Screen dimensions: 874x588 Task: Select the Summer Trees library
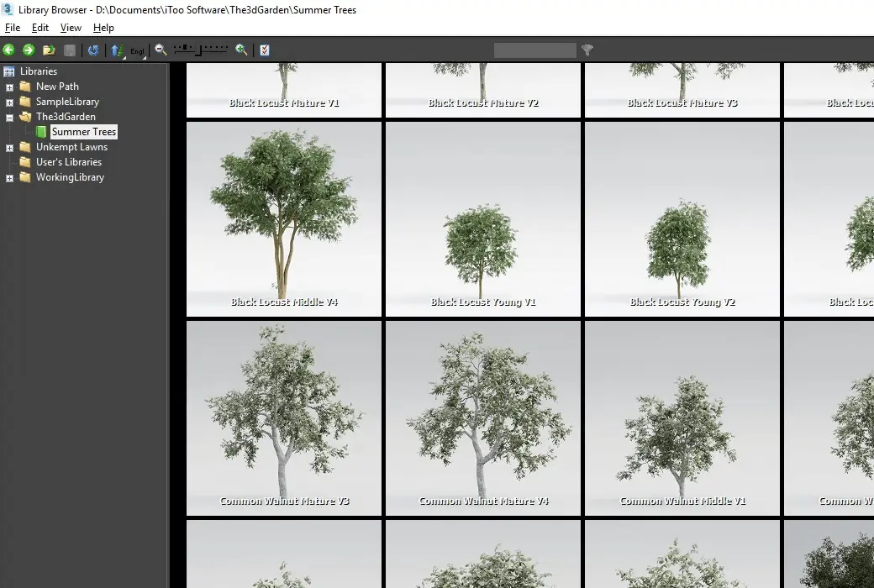pyautogui.click(x=84, y=132)
